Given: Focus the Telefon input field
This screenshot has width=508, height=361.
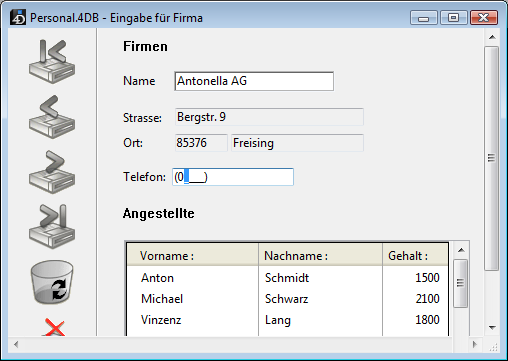Looking at the screenshot, I should pyautogui.click(x=233, y=177).
